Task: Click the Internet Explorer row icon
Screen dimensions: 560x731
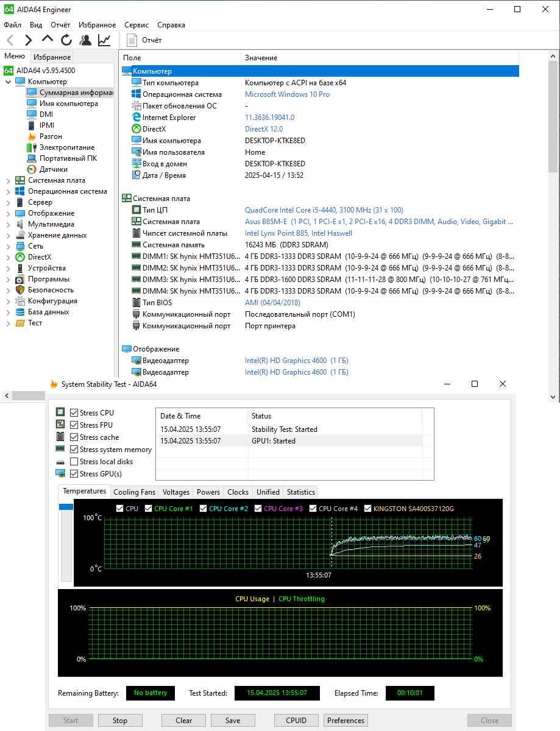Action: [136, 118]
